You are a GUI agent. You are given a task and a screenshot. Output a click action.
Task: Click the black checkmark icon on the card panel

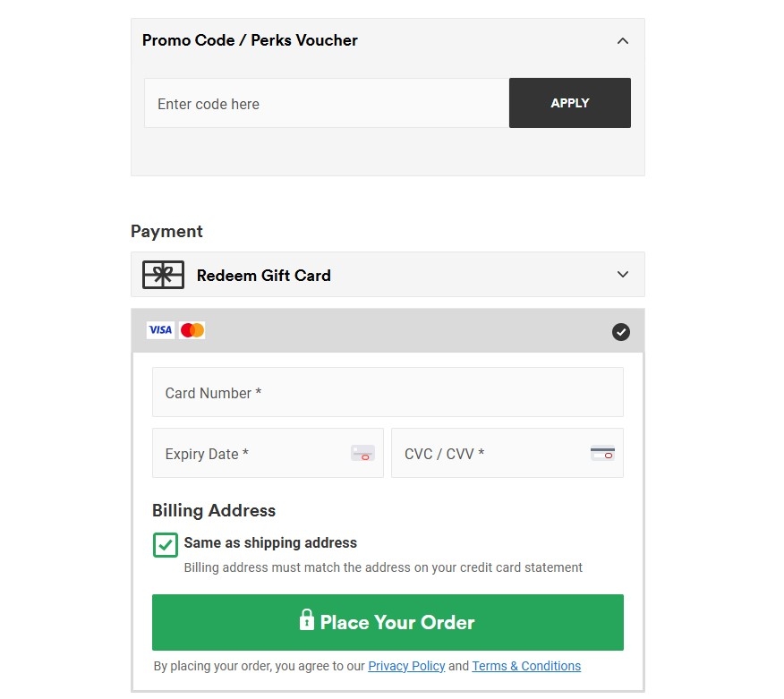click(x=620, y=331)
